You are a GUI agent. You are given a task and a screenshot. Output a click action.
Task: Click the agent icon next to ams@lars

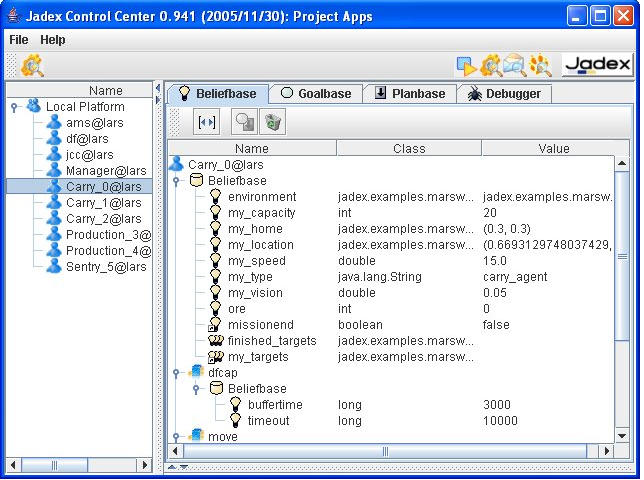coord(54,122)
